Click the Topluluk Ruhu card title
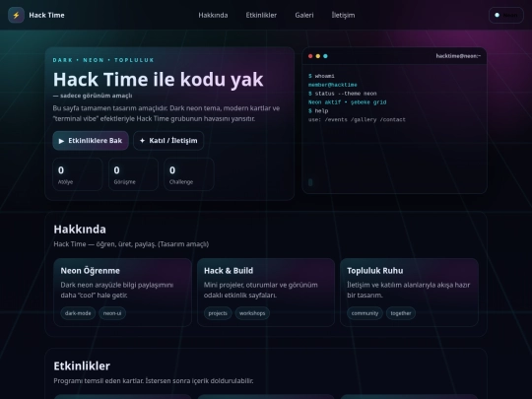Screen dimensions: 532x399 click(x=375, y=271)
